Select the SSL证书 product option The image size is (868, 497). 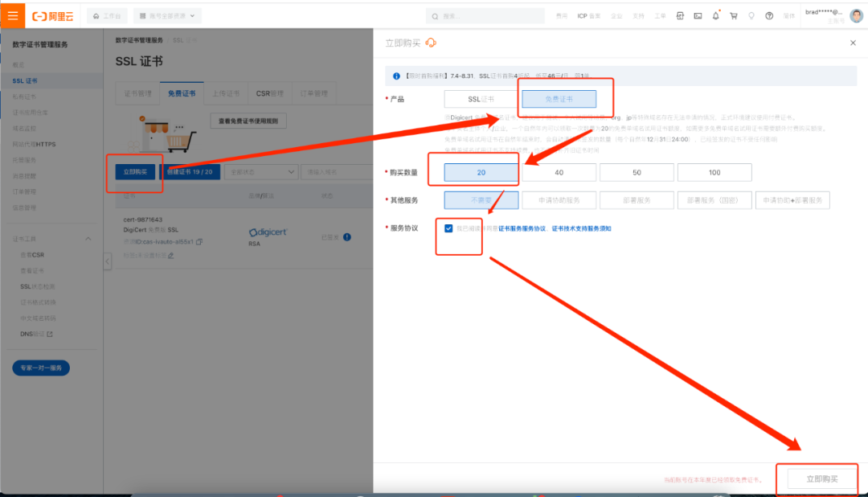481,99
